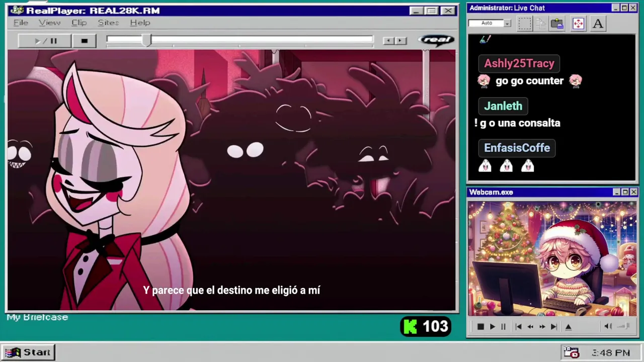The image size is (644, 362).
Task: Click the Play button in Webcam.exe
Action: coord(493,327)
